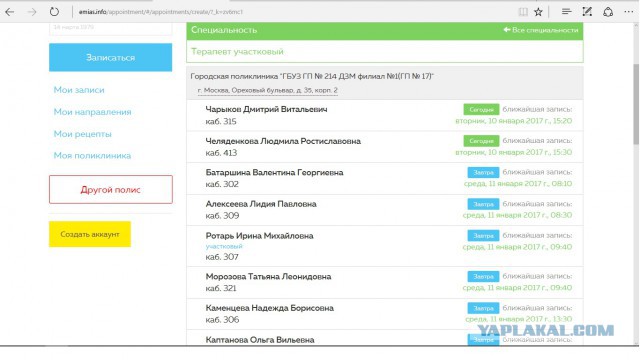The image size is (640, 360).
Task: Click the share icon in toolbar
Action: 608,12
